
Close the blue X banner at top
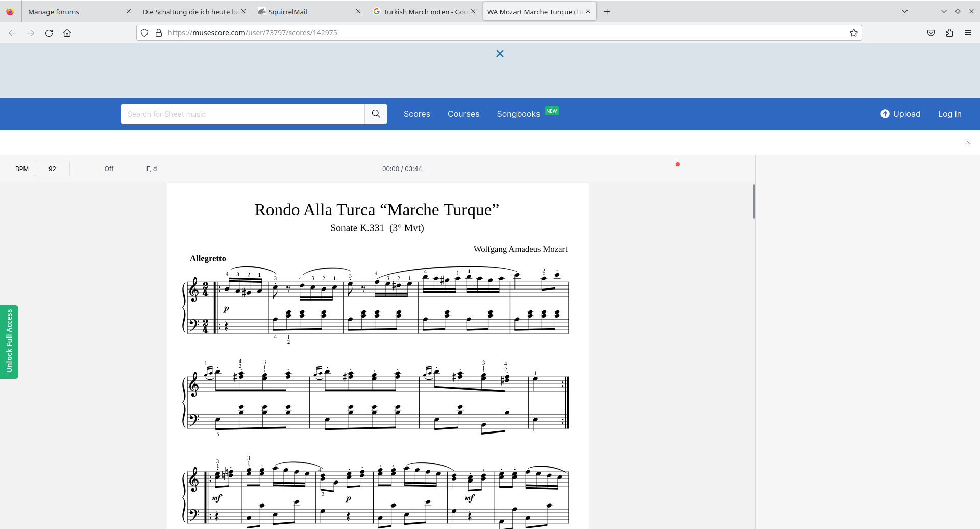500,54
